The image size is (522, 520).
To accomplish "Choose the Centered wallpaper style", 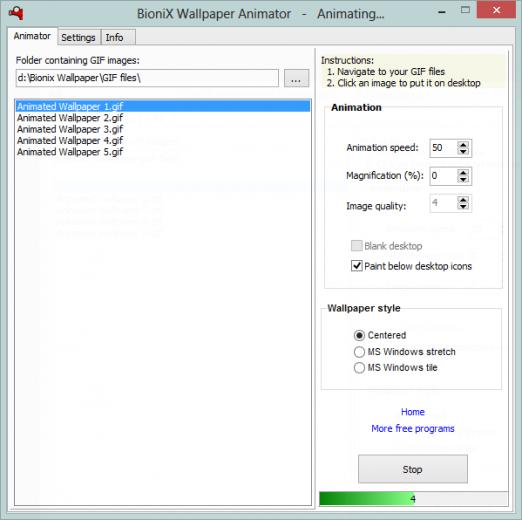I will click(359, 335).
